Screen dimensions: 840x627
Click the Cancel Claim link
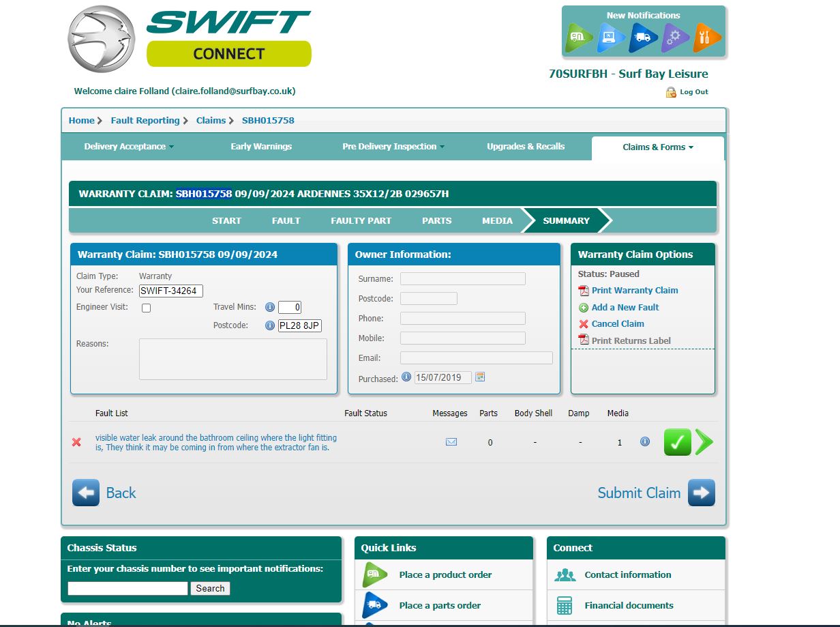pyautogui.click(x=618, y=324)
